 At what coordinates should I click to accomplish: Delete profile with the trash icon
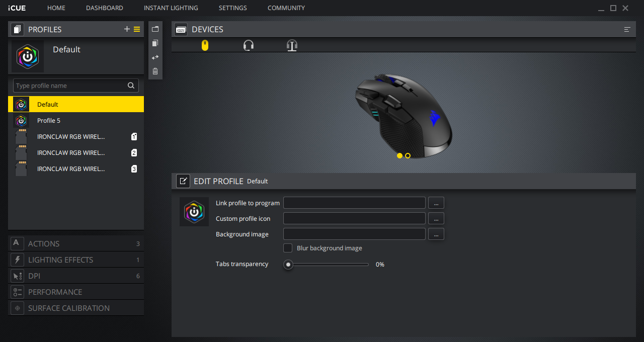coord(155,71)
